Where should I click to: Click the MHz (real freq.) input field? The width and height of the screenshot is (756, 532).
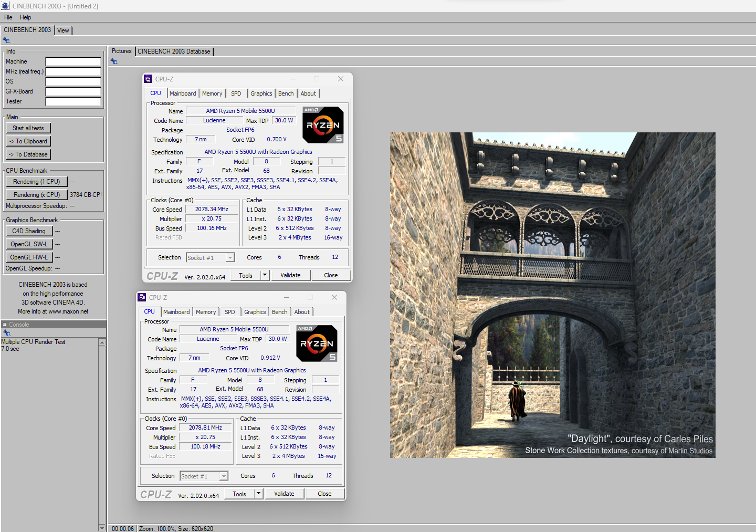tap(73, 71)
